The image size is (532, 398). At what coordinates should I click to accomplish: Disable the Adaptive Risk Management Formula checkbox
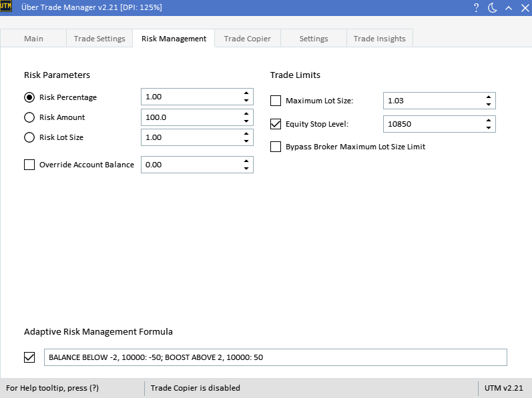pyautogui.click(x=29, y=357)
